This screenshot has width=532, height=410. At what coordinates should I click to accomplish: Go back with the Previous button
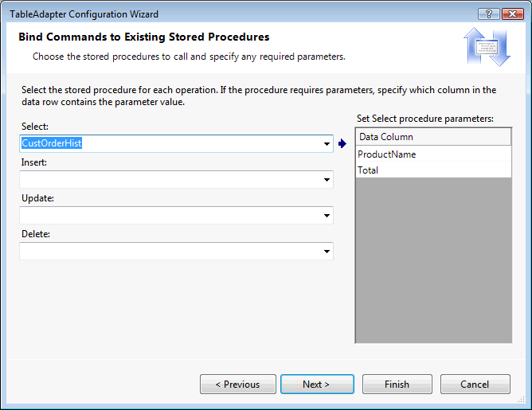238,385
